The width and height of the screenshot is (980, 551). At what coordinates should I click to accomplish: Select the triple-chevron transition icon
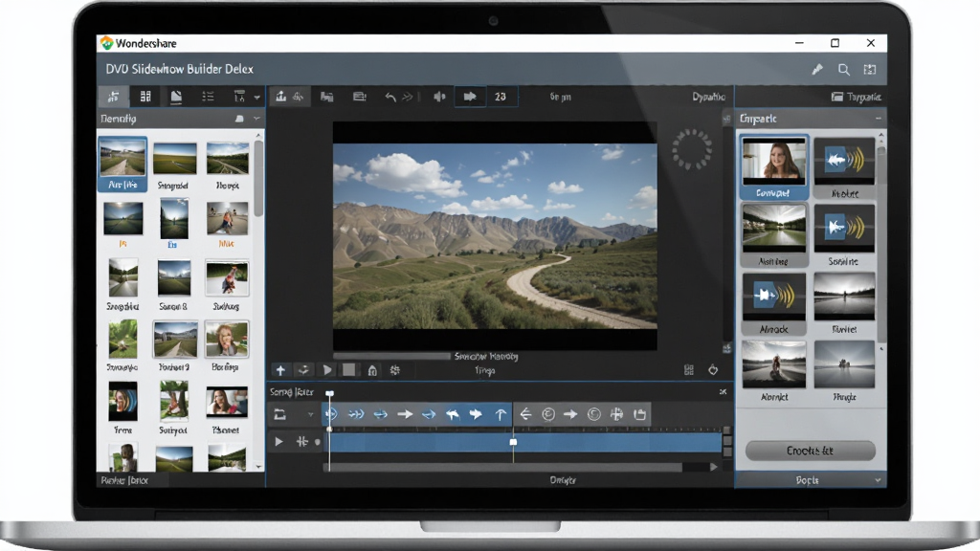point(356,414)
